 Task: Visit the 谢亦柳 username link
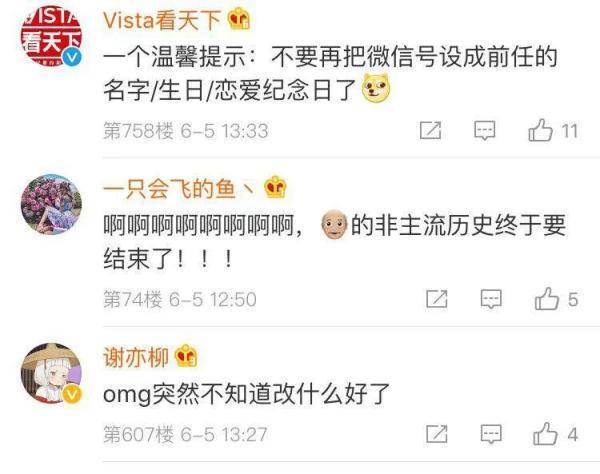tap(136, 357)
